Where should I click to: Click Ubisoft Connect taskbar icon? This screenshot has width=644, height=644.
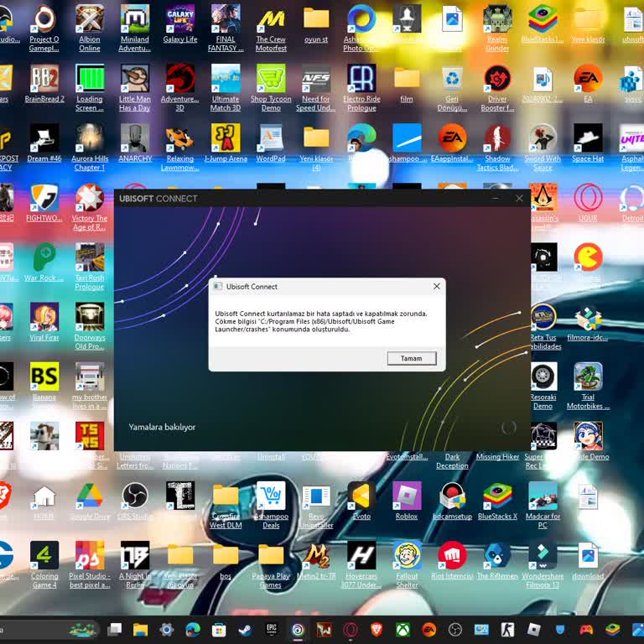[x=298, y=630]
